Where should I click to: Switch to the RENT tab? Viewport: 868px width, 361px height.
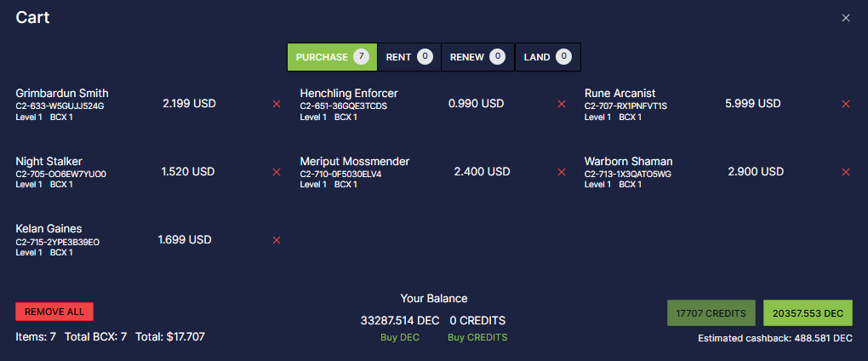[x=409, y=57]
